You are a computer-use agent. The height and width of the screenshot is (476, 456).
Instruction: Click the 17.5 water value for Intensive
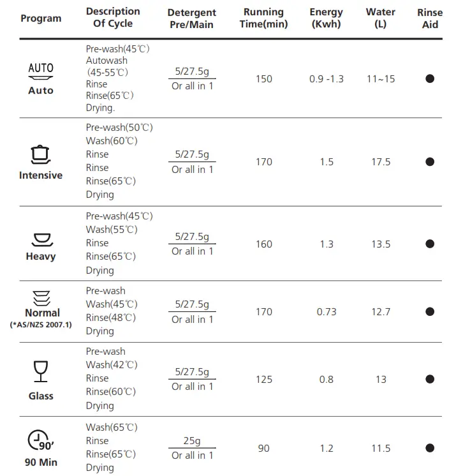pyautogui.click(x=381, y=162)
